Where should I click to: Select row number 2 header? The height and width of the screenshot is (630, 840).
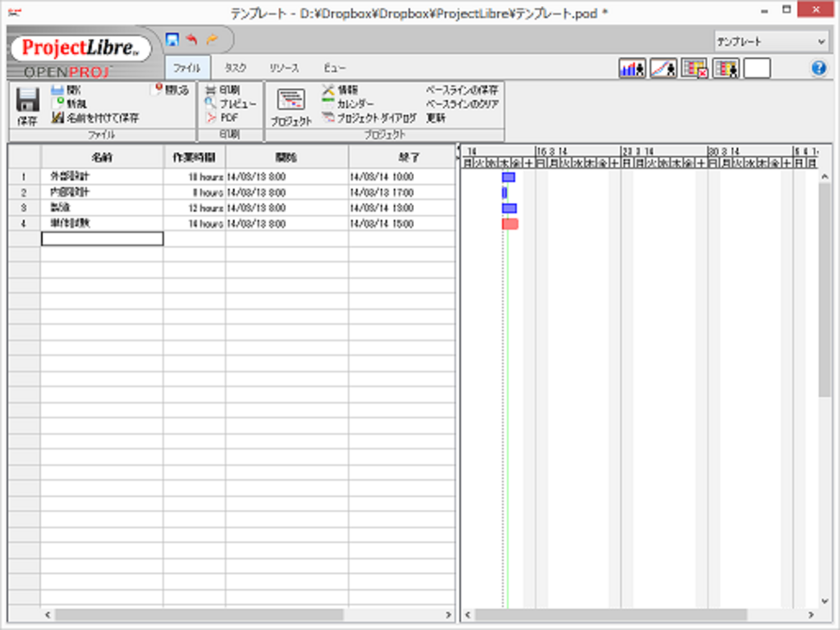point(25,193)
